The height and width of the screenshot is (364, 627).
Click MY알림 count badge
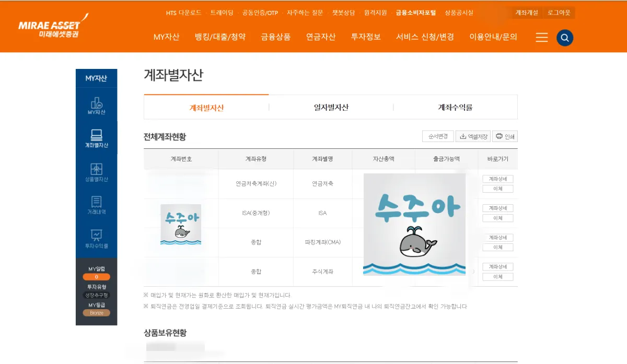tap(97, 277)
